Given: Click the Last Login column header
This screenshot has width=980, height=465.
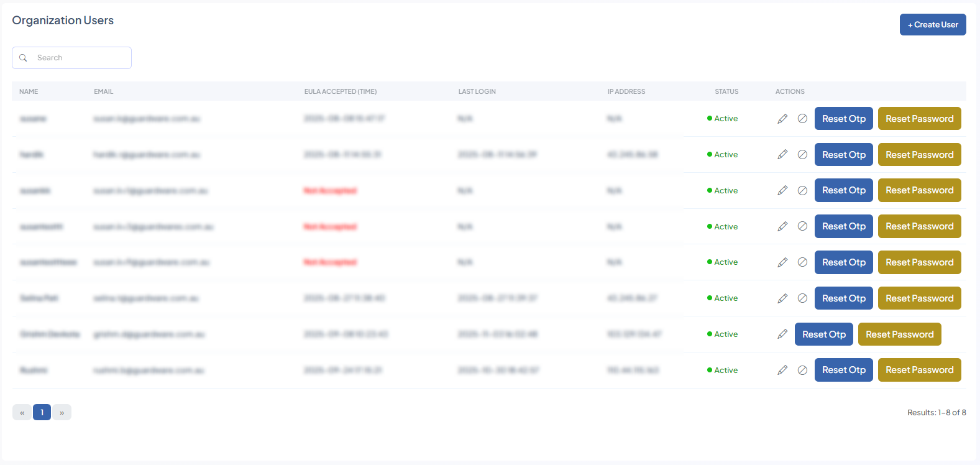Looking at the screenshot, I should 477,91.
